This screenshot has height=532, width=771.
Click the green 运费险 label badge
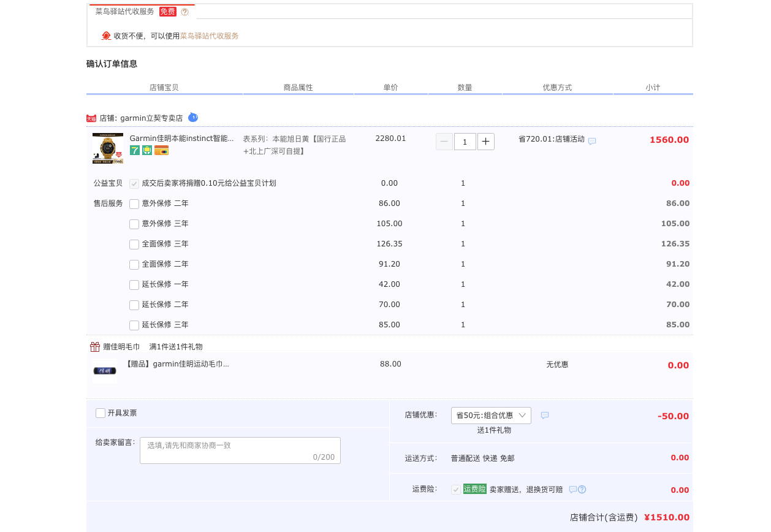(475, 489)
